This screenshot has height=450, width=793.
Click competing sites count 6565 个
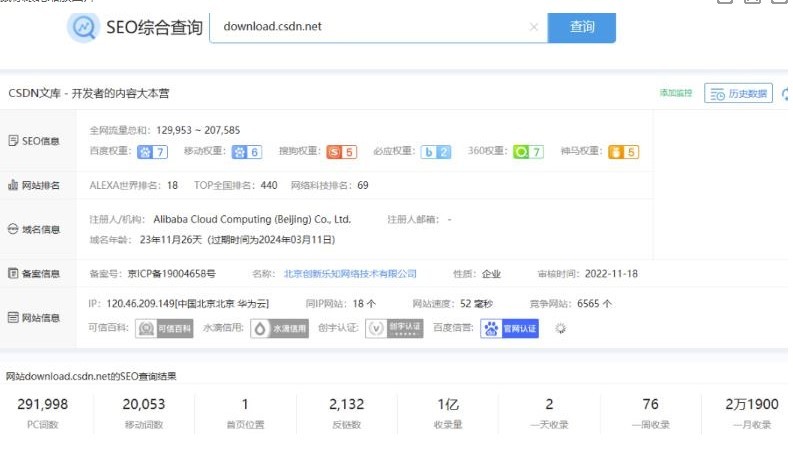[594, 303]
